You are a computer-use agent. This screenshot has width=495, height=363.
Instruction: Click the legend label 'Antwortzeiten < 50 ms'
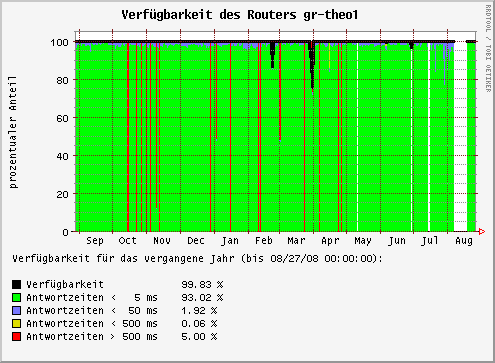92,310
